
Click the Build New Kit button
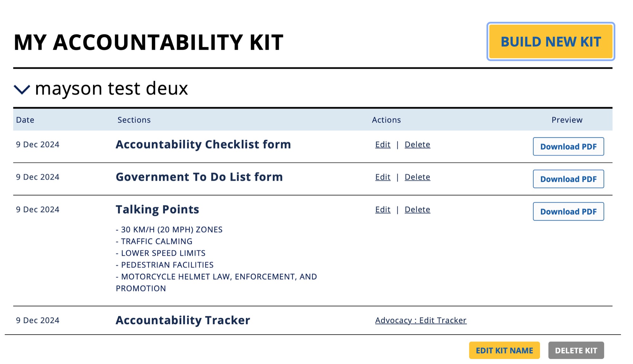(550, 41)
